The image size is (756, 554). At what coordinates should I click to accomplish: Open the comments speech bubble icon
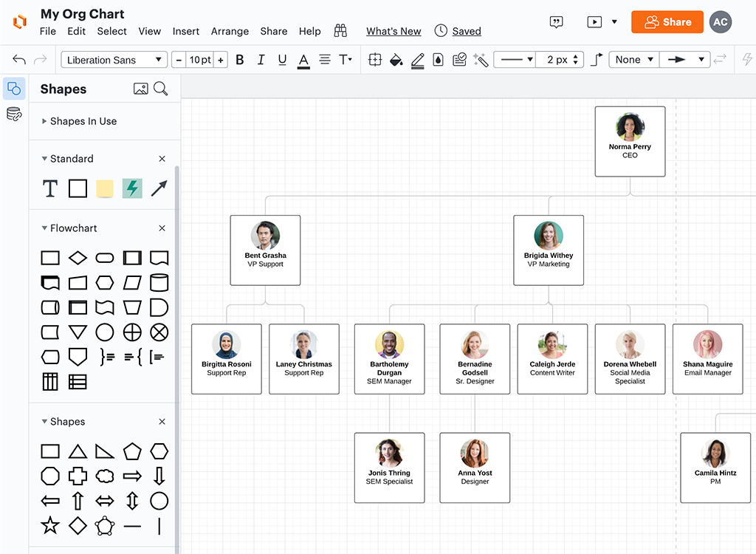tap(557, 22)
